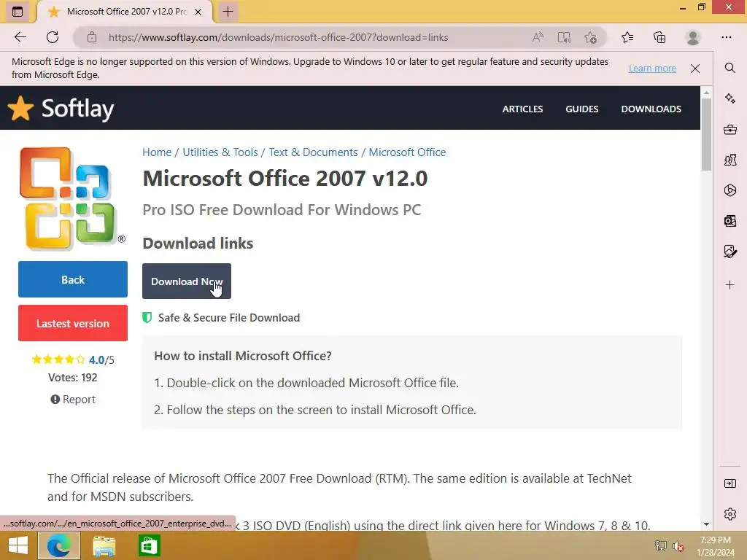Viewport: 747px width, 560px height.
Task: Click the network tray icon
Action: [660, 546]
